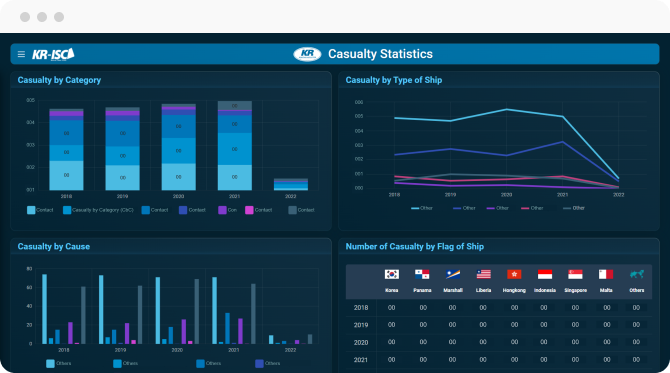Click the Panama value in the 2019 row
The width and height of the screenshot is (670, 373).
(423, 325)
